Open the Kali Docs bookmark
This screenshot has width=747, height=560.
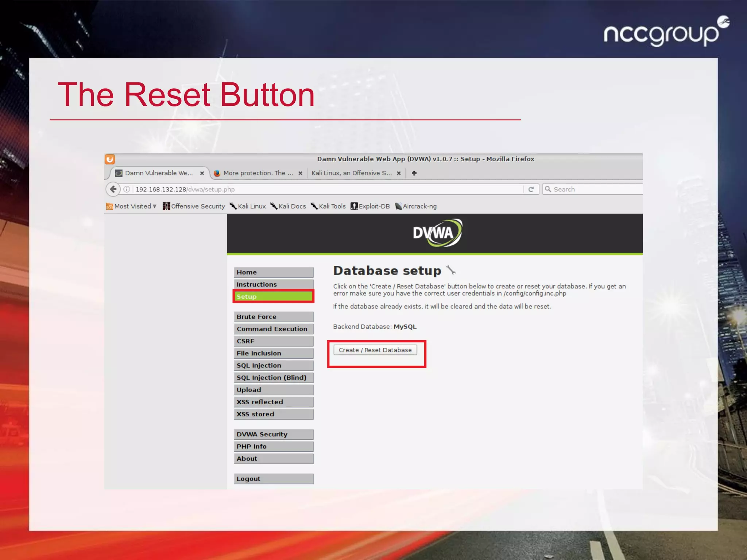(288, 206)
